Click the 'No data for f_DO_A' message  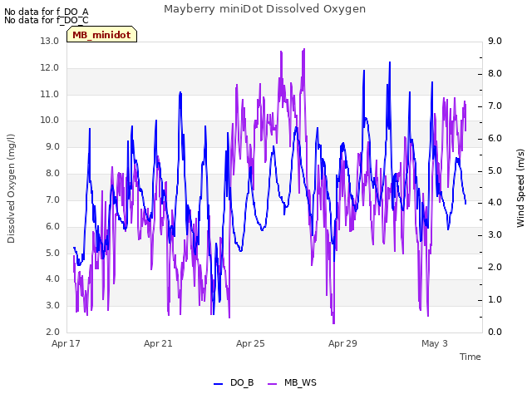pyautogui.click(x=47, y=12)
